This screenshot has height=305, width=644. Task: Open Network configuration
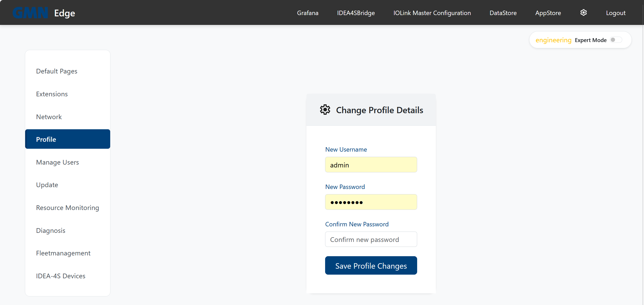(49, 117)
